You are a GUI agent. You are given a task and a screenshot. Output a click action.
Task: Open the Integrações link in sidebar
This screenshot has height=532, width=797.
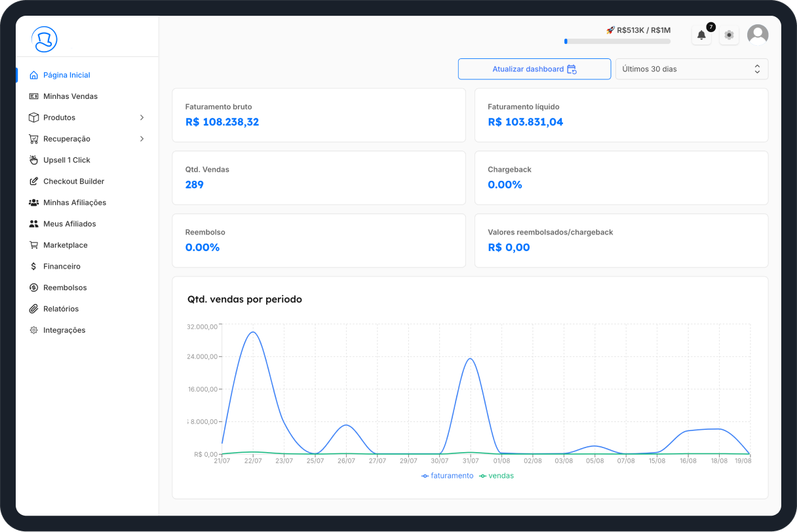[64, 330]
